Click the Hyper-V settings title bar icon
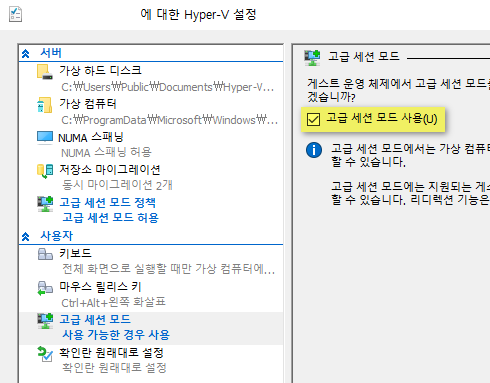490x383 pixels. click(x=15, y=14)
